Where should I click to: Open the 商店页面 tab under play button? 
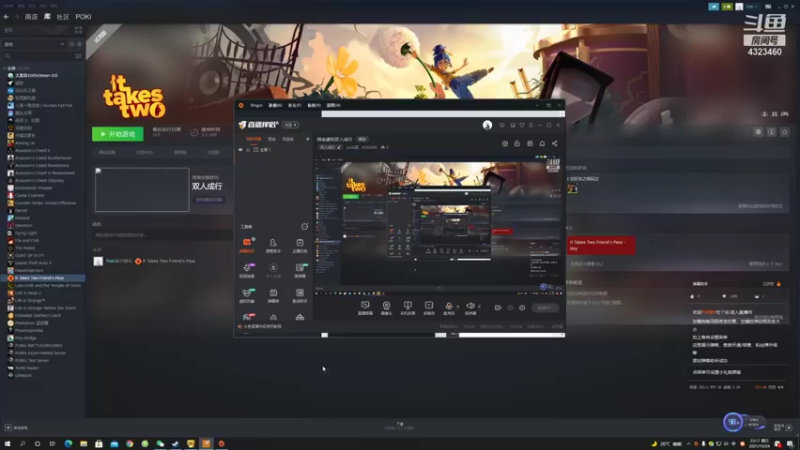(107, 153)
